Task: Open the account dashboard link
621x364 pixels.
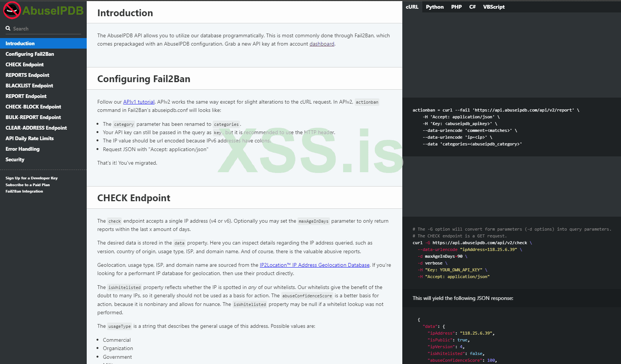Action: coord(322,44)
